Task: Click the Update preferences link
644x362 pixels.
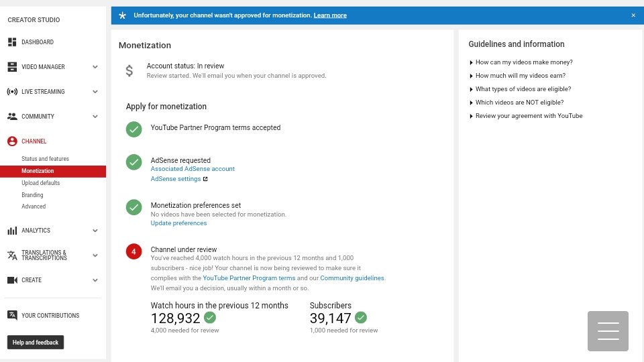Action: [x=178, y=223]
